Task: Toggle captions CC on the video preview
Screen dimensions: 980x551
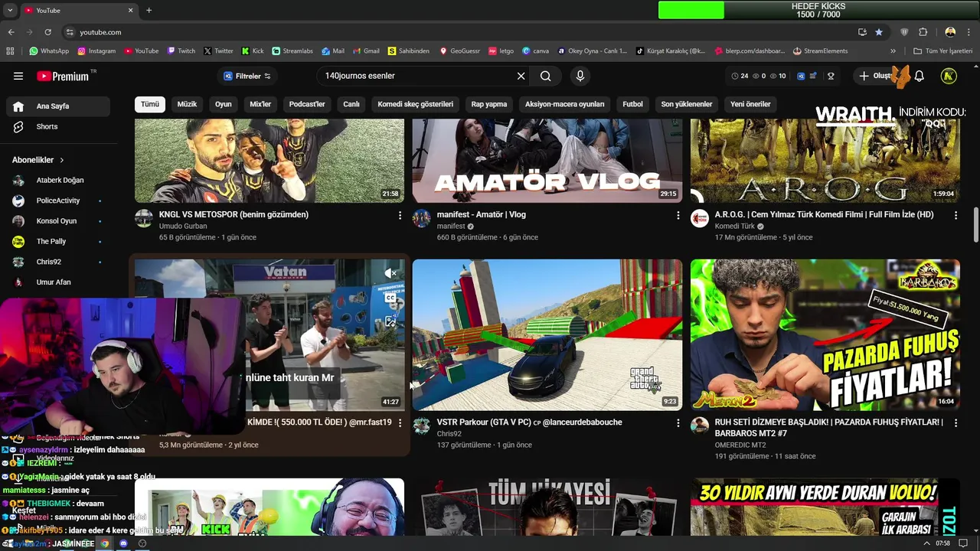Action: tap(390, 298)
